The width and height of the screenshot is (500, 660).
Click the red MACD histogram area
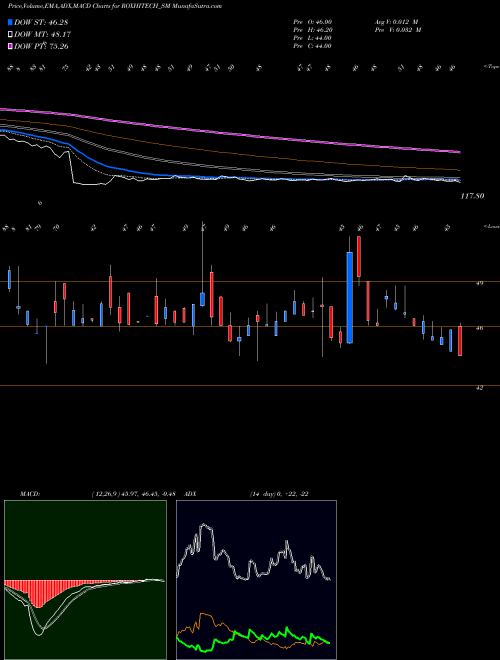pos(40,593)
